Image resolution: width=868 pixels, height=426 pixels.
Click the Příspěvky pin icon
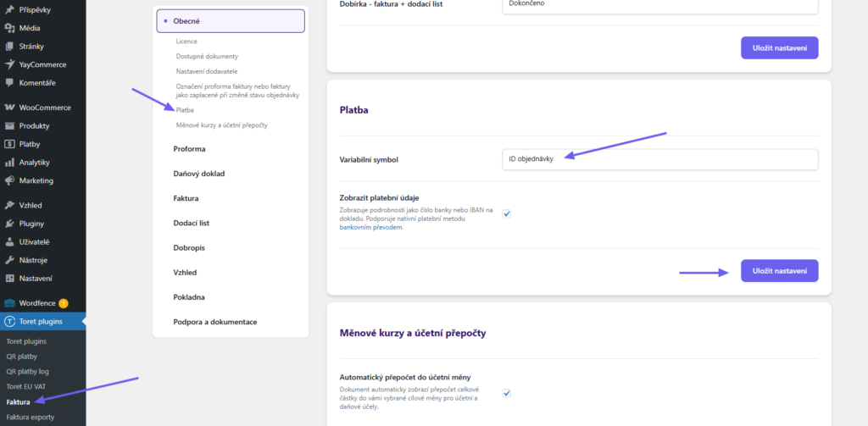9,9
